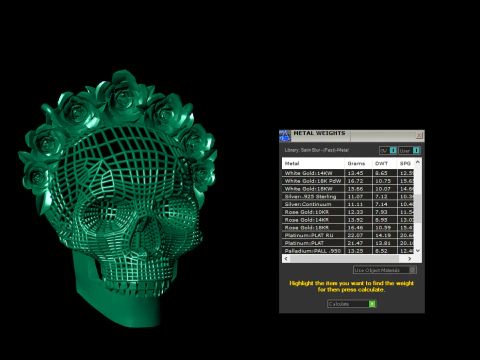Click DWT value 8.52
Image resolution: width=480 pixels, height=360 pixels.
tap(381, 251)
